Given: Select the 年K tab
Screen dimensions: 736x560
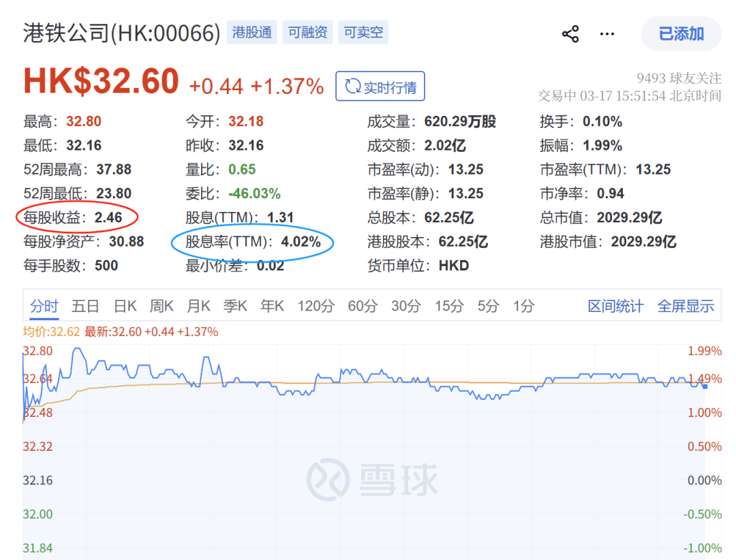Looking at the screenshot, I should click(x=272, y=306).
